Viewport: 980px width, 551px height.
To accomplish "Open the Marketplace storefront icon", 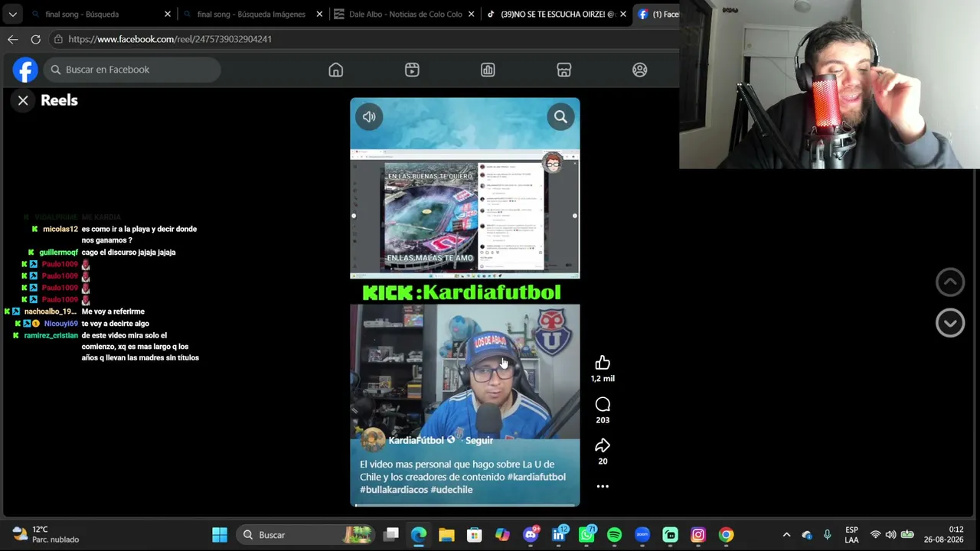I will coord(563,70).
